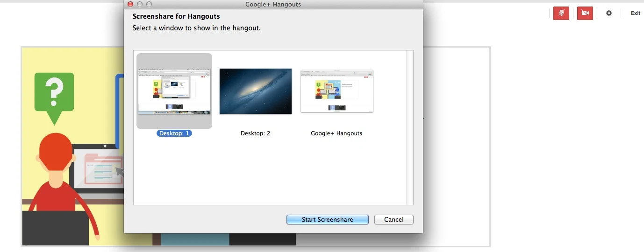Cancel the screenshare dialog
The image size is (644, 252).
394,219
